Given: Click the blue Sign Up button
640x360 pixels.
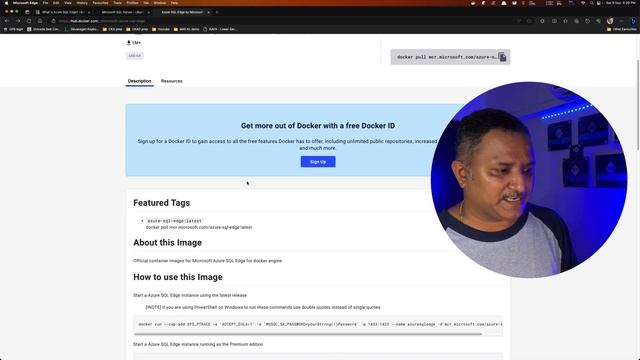Looking at the screenshot, I should 318,162.
